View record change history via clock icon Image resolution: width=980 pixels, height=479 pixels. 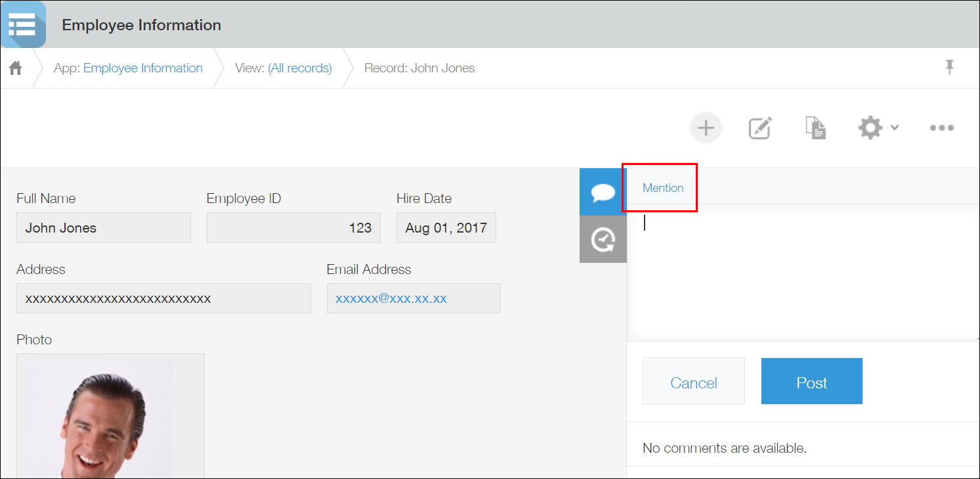pyautogui.click(x=602, y=239)
